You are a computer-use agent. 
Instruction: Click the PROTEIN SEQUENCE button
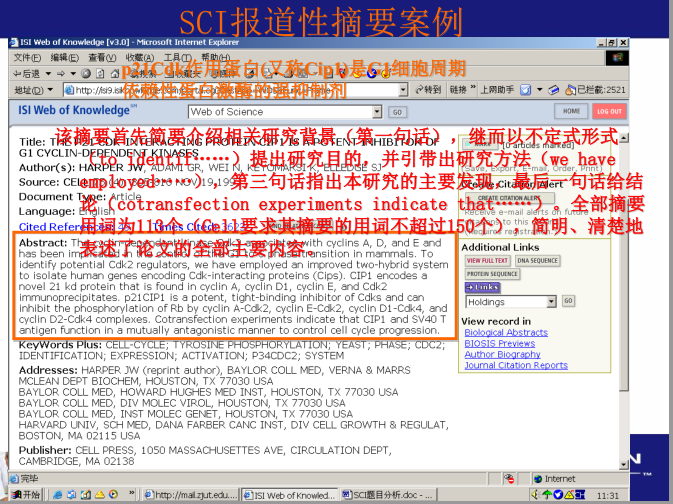pyautogui.click(x=492, y=274)
